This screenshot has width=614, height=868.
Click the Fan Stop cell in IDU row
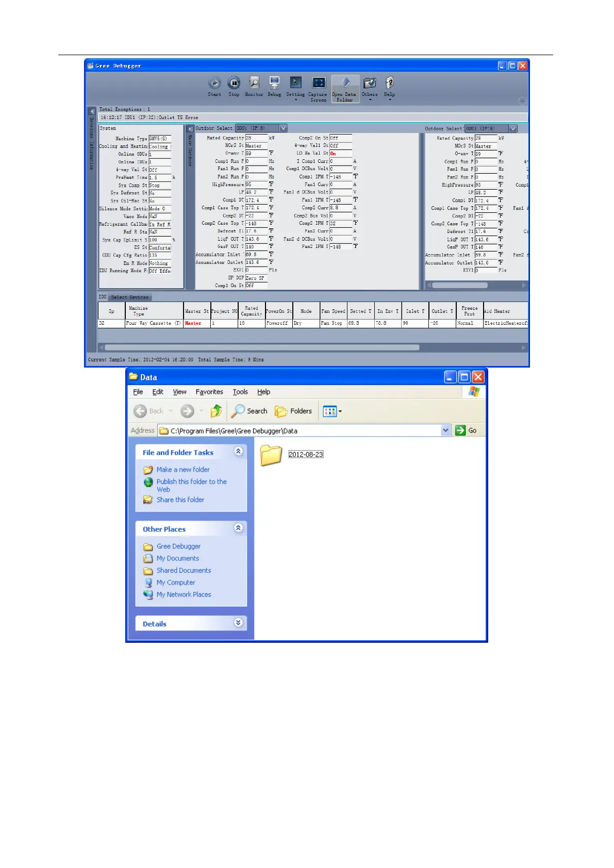pyautogui.click(x=333, y=323)
